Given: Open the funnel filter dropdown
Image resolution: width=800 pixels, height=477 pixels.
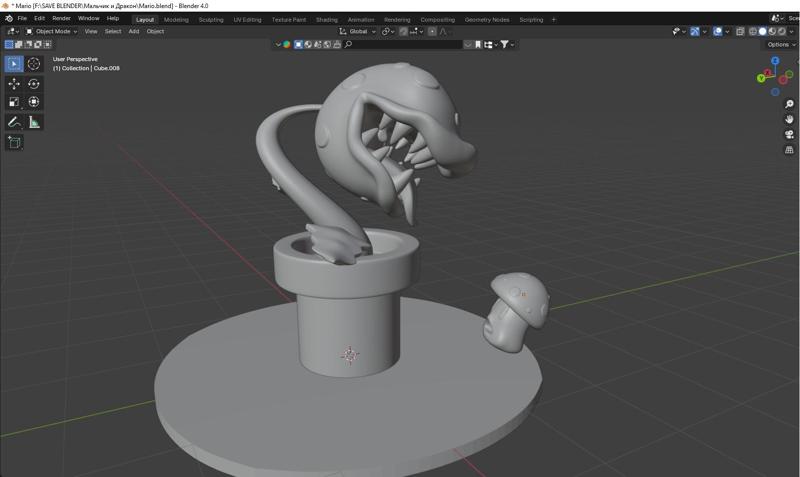Looking at the screenshot, I should (x=507, y=45).
